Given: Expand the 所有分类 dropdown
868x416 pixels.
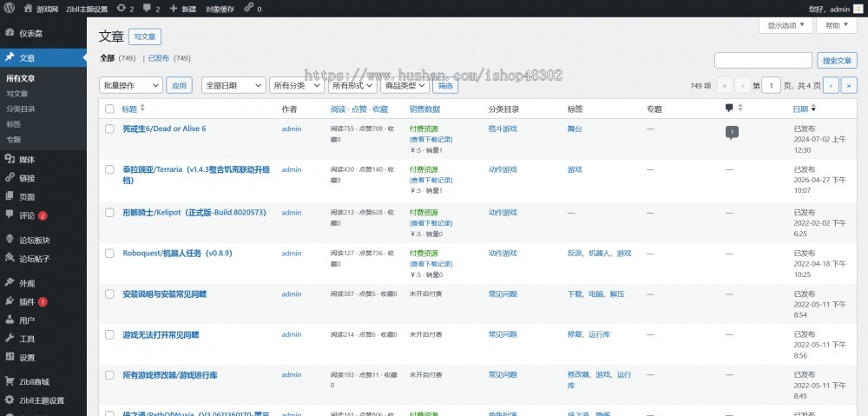Looking at the screenshot, I should (297, 85).
